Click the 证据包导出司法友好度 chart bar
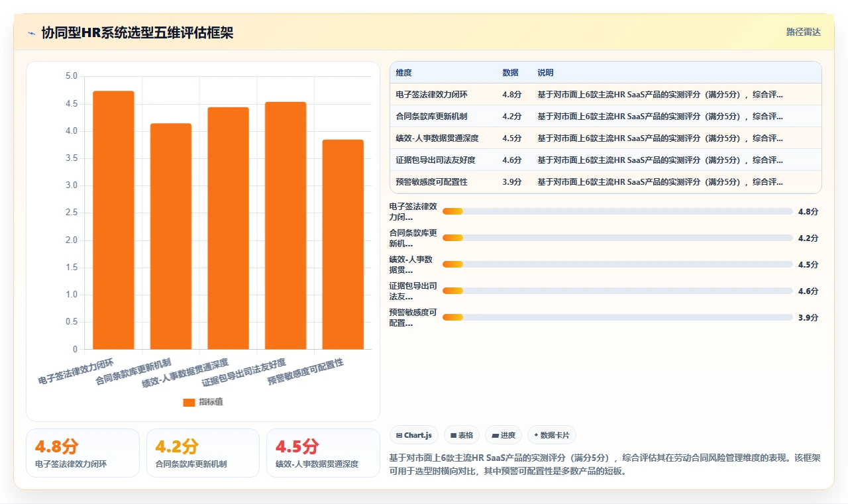848x504 pixels. coord(286,225)
